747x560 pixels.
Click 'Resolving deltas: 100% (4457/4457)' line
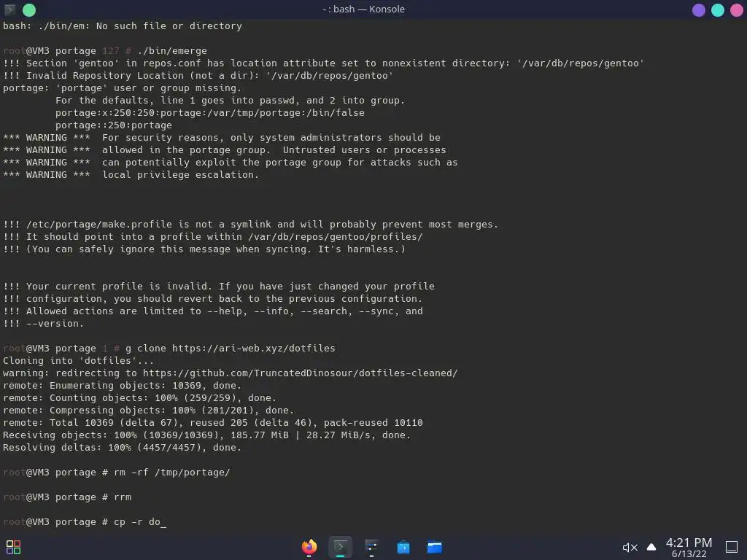tap(123, 447)
